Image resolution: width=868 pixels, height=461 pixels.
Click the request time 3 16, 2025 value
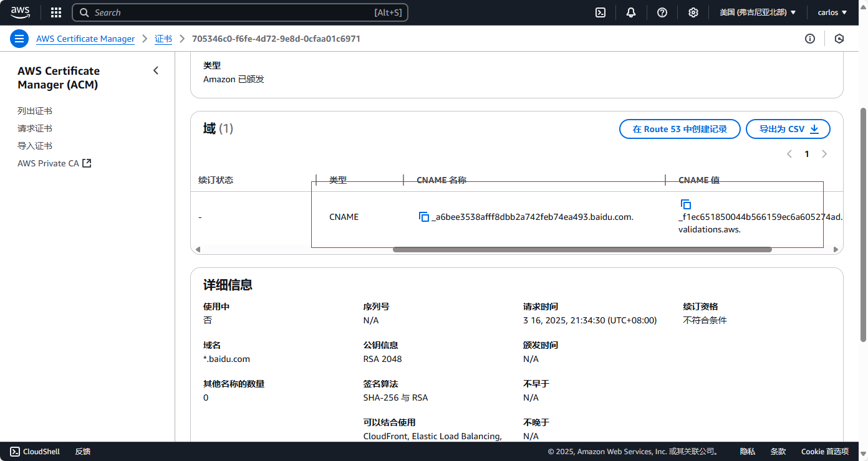(590, 320)
